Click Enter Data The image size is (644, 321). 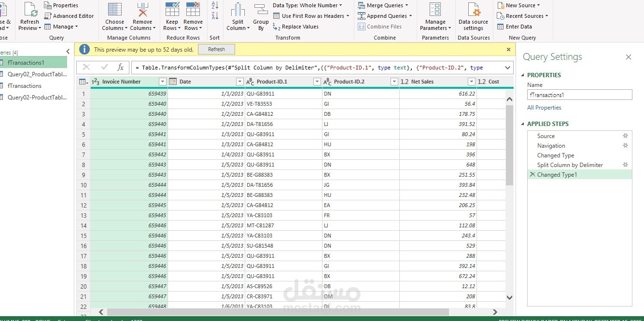tap(515, 27)
